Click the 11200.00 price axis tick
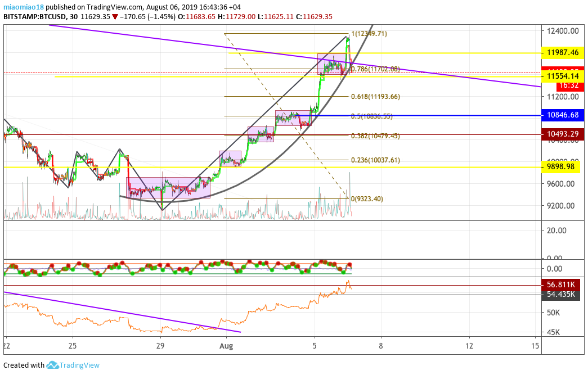 pos(563,97)
